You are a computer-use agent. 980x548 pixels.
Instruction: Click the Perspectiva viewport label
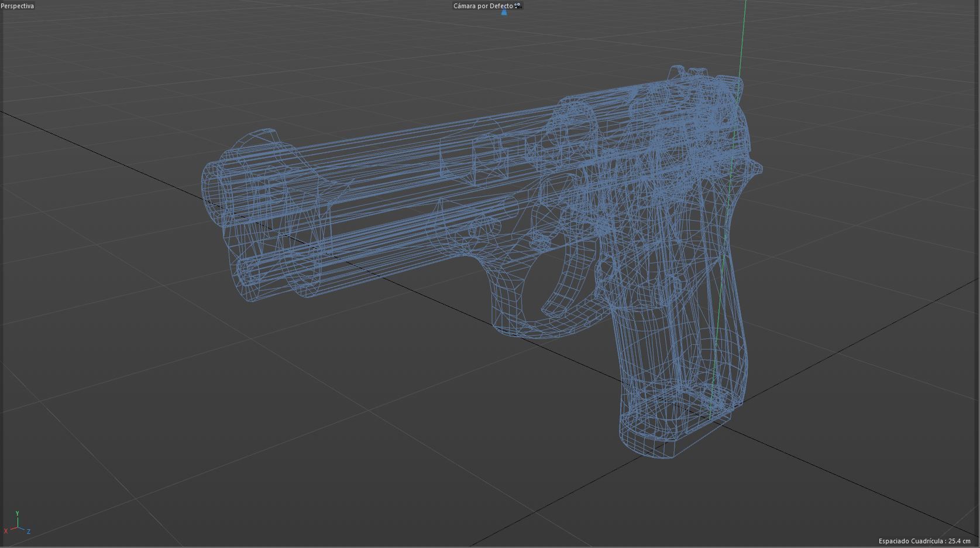point(18,6)
